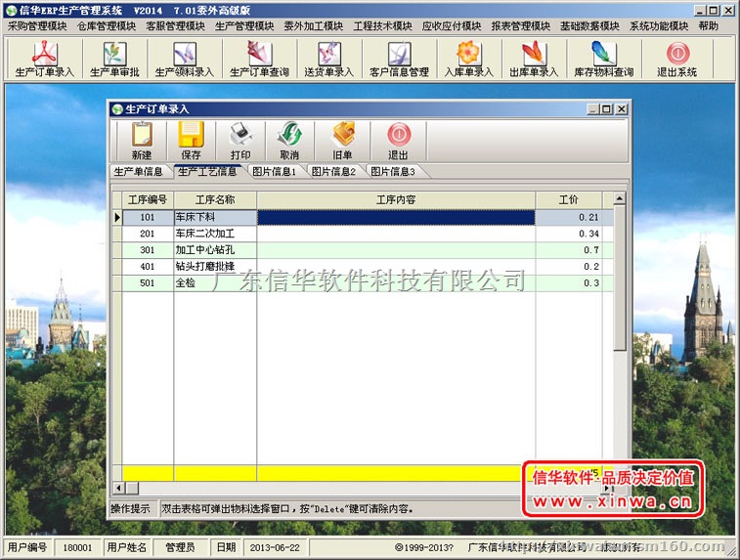
Task: Click the 送货单录入 toolbar icon
Action: pos(328,59)
